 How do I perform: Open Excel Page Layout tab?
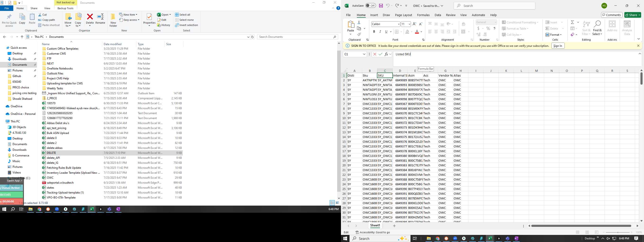point(403,15)
